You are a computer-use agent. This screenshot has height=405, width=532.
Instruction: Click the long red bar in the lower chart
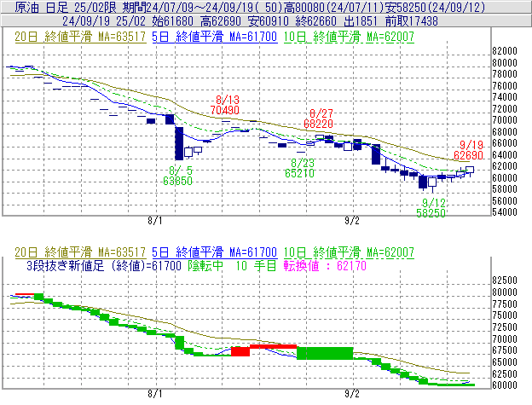click(273, 346)
